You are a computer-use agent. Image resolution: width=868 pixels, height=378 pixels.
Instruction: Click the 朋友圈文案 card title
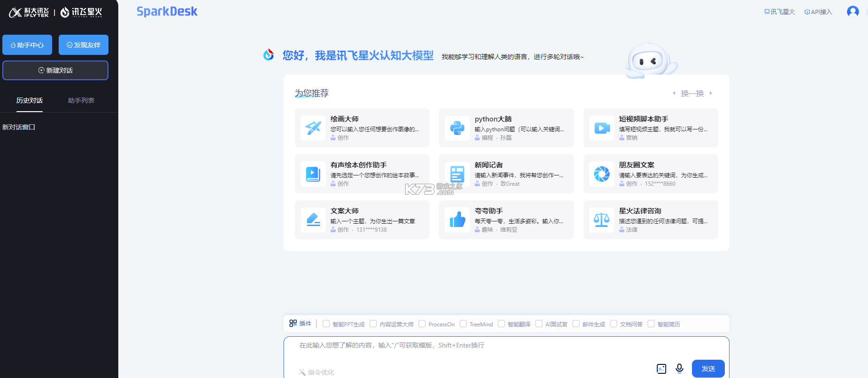637,165
